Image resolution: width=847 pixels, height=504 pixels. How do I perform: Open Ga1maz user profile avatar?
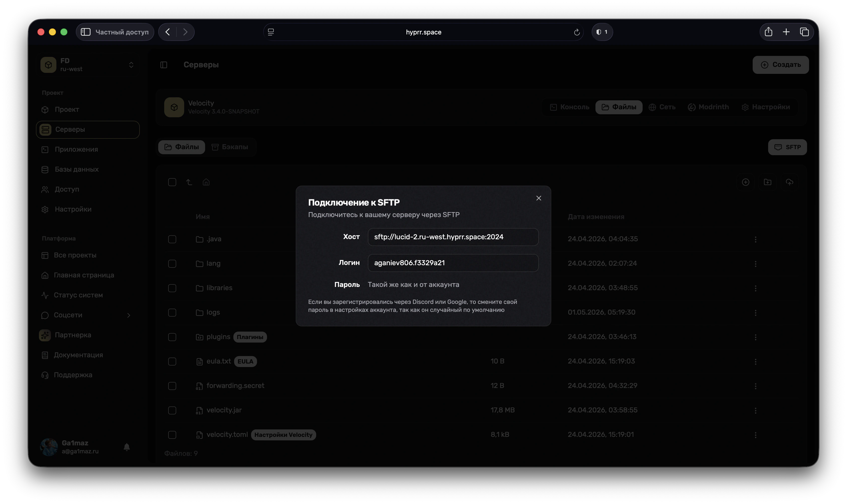[x=49, y=447]
